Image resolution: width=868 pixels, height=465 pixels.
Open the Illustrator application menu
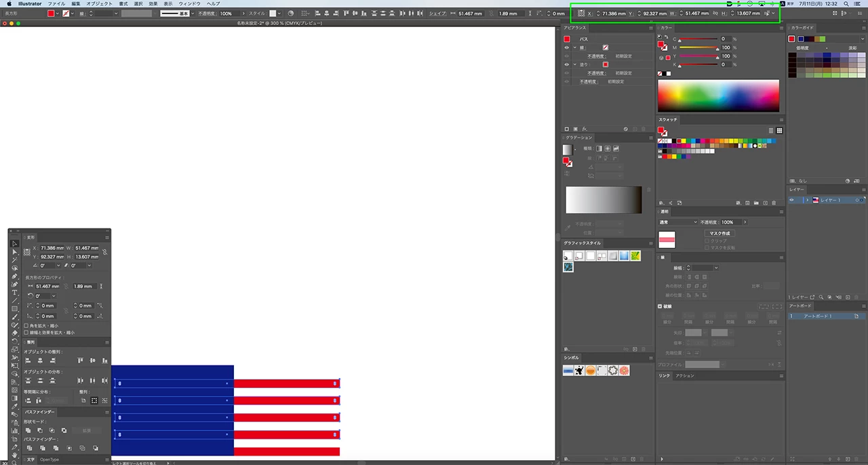click(x=30, y=3)
